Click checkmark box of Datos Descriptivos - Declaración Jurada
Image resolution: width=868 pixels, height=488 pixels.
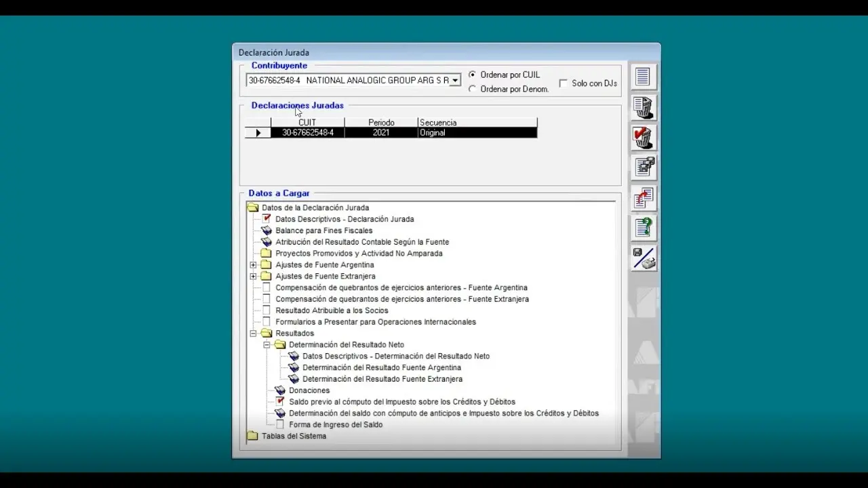(x=267, y=219)
